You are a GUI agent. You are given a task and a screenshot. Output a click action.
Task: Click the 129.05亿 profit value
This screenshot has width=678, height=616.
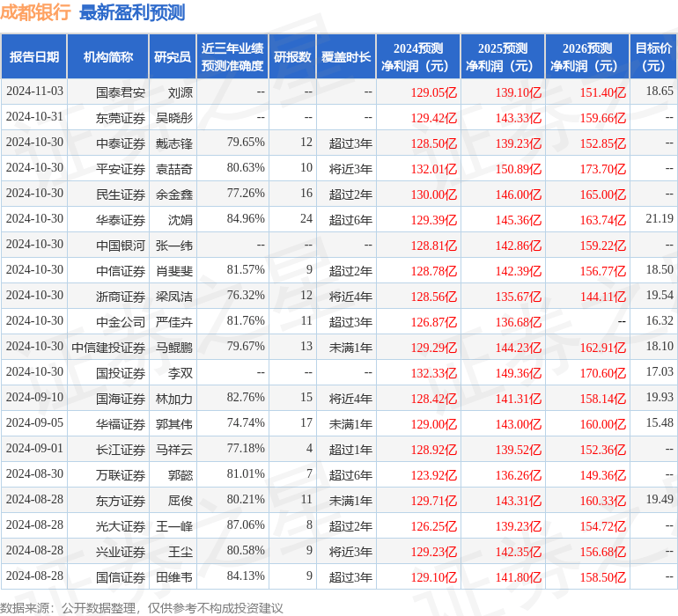[x=434, y=92]
